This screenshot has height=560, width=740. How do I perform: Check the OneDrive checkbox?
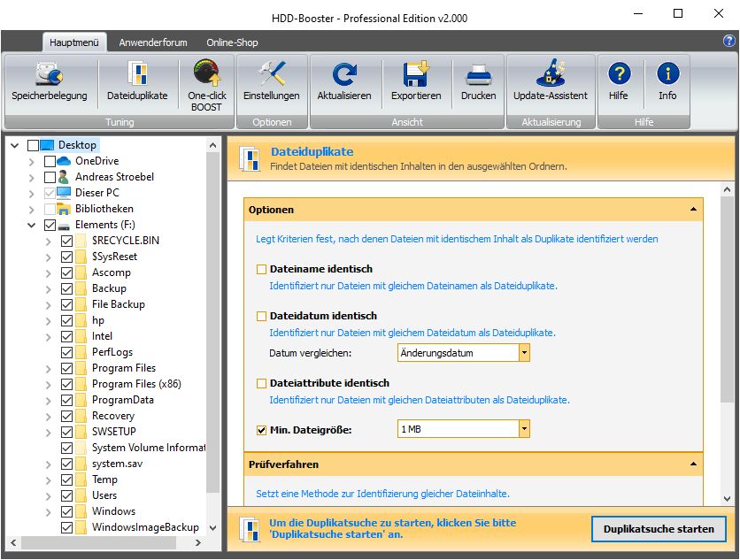(x=50, y=161)
